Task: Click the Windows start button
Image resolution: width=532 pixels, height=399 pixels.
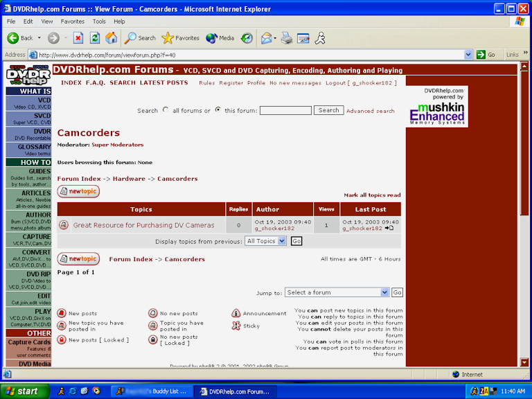Action: [24, 391]
